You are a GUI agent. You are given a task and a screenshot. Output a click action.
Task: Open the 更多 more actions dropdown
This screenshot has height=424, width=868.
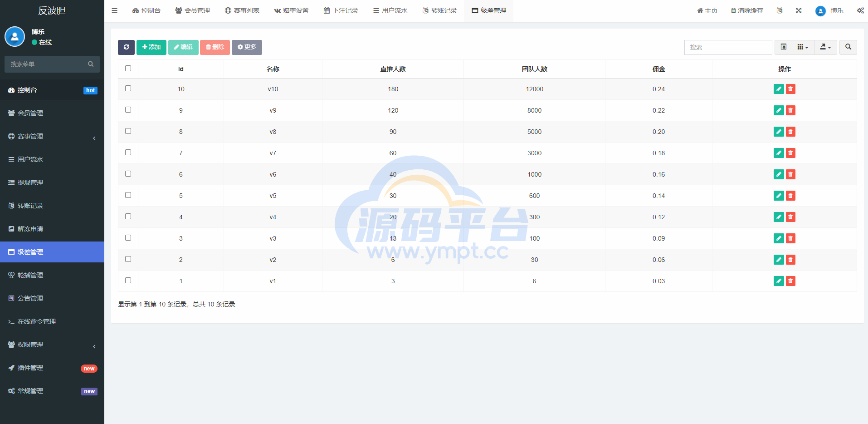pos(247,47)
